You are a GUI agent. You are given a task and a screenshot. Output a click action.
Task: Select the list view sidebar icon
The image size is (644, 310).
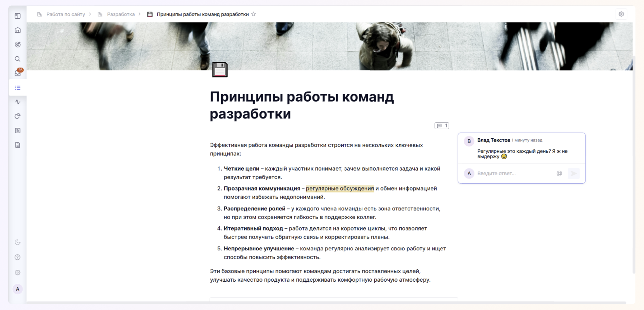point(18,88)
